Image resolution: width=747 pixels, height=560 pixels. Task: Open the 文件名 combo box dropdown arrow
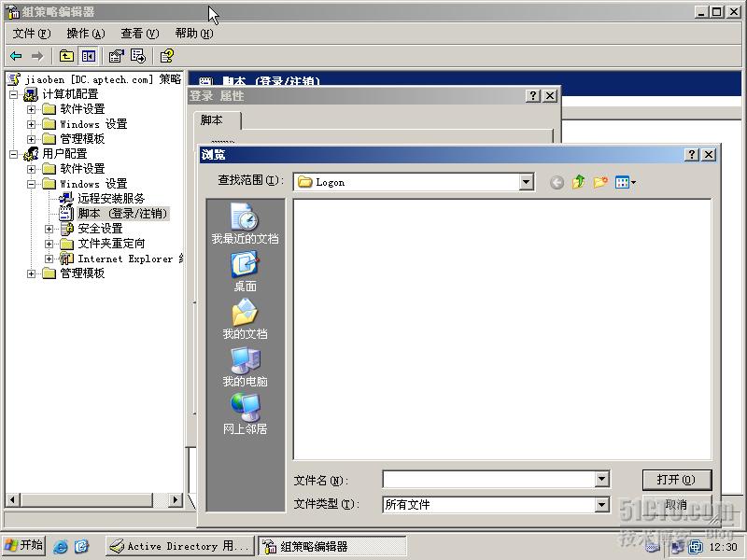pyautogui.click(x=602, y=480)
